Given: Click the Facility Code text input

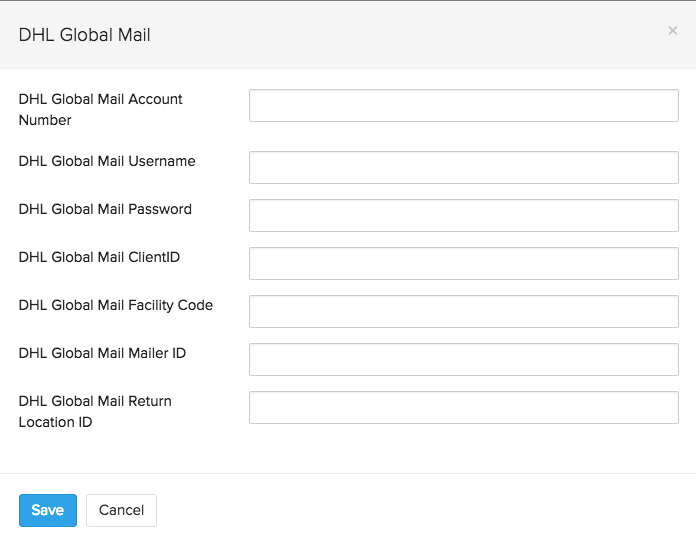Looking at the screenshot, I should 463,312.
